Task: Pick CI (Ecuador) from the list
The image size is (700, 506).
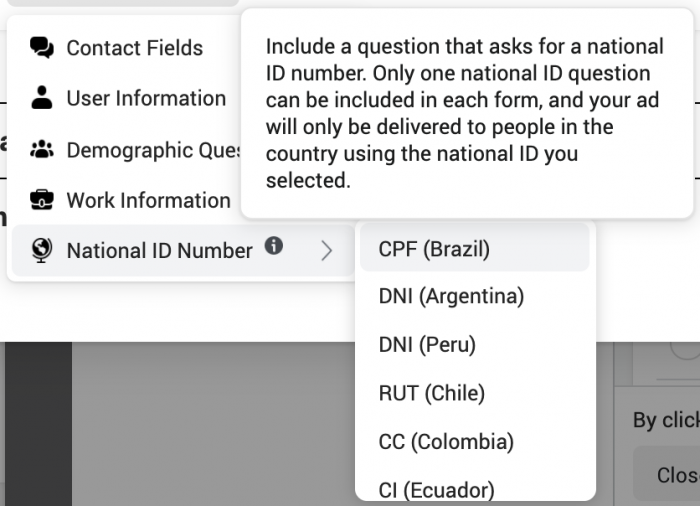Action: point(475,488)
